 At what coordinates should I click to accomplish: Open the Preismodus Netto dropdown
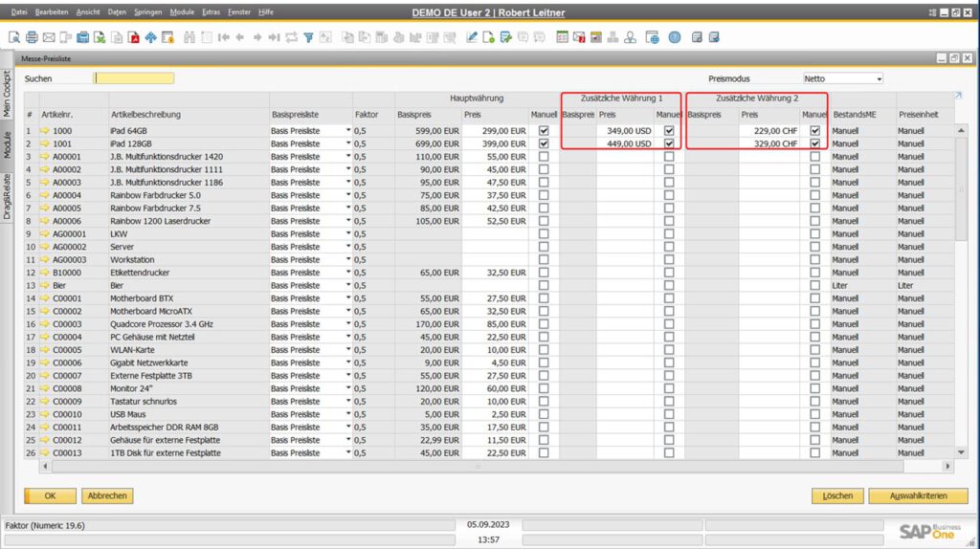[879, 78]
